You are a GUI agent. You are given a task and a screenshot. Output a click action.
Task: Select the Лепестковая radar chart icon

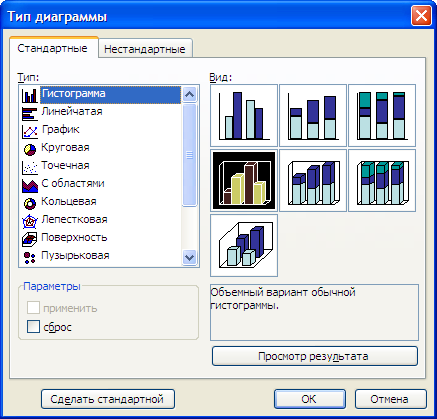click(x=30, y=221)
